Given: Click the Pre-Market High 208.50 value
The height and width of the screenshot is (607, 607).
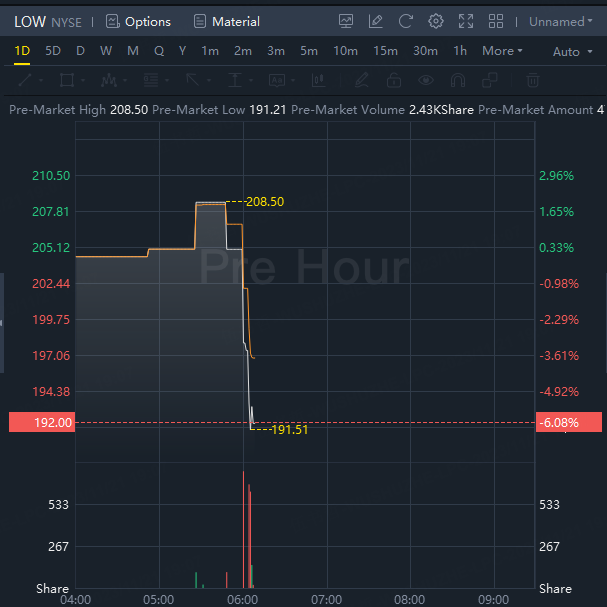Looking at the screenshot, I should (129, 110).
